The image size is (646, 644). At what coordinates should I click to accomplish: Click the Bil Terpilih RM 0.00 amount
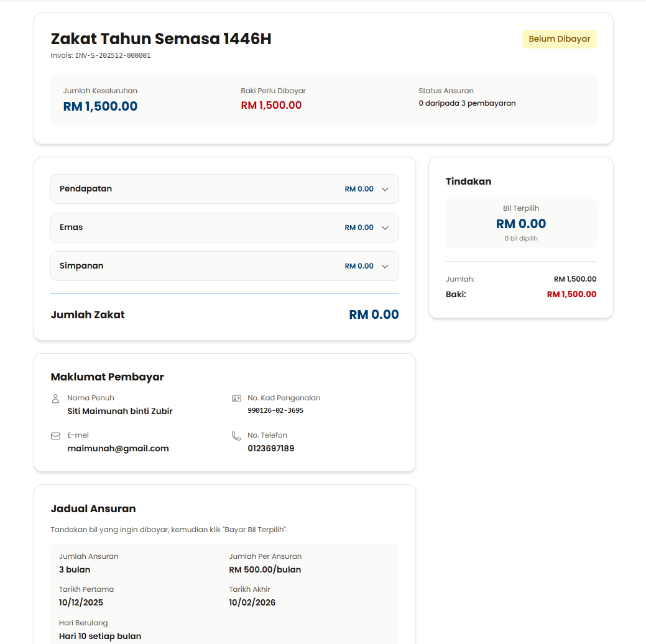521,224
